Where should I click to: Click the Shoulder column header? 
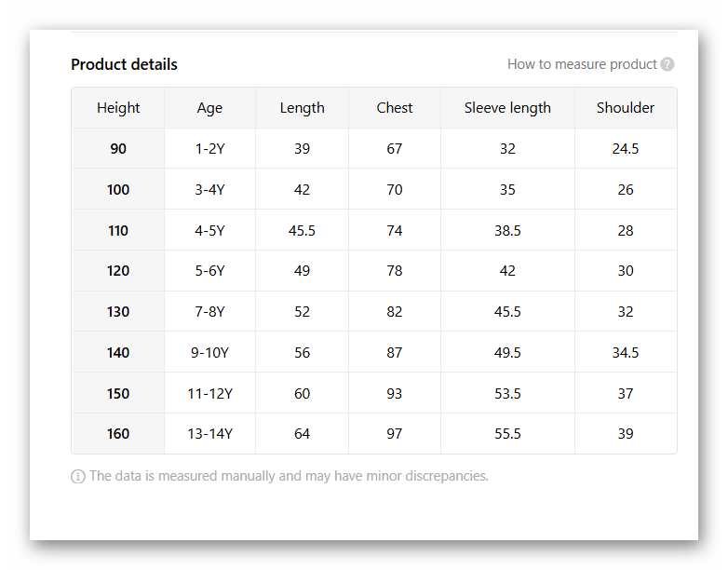pos(626,108)
